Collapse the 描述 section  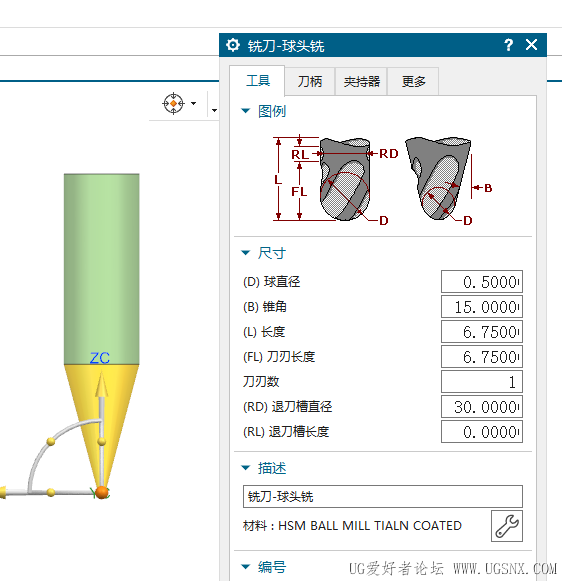coord(245,468)
